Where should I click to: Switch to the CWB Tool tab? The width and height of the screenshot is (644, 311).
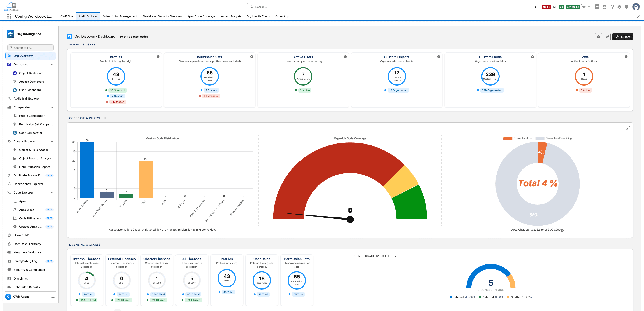click(x=67, y=16)
